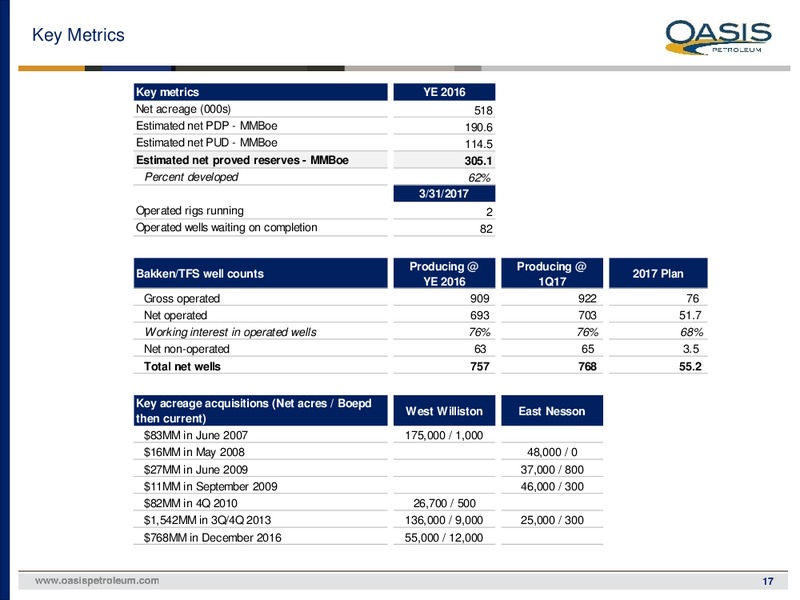Click the 3.5 non-operated plan value
Image resolution: width=800 pixels, height=600 pixels.
click(691, 349)
